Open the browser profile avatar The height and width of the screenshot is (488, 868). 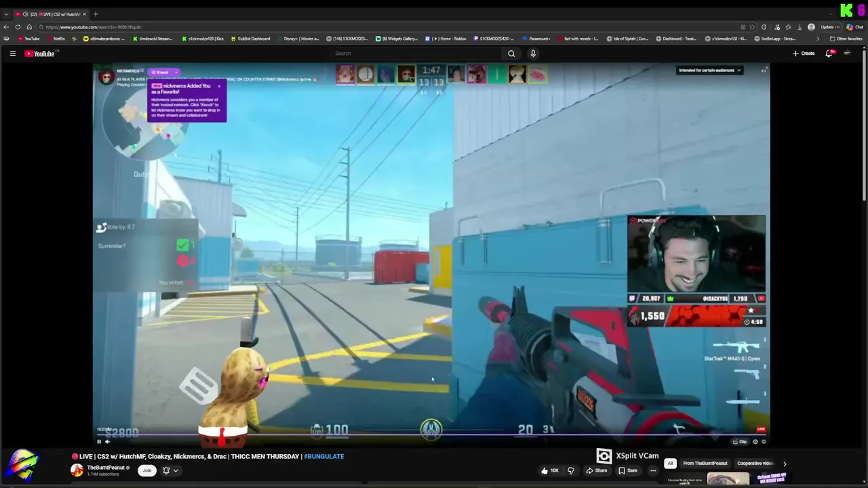coord(812,27)
